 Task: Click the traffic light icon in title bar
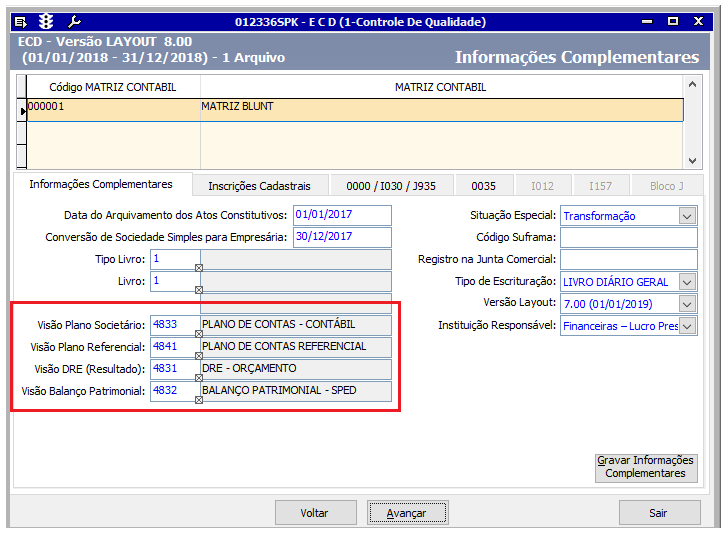[x=46, y=21]
